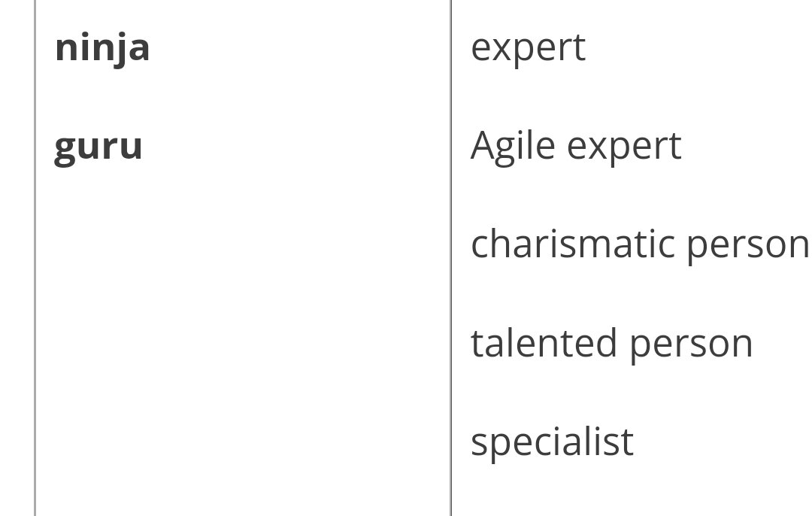Click the letter "A" starting "Agile expert"

point(483,146)
